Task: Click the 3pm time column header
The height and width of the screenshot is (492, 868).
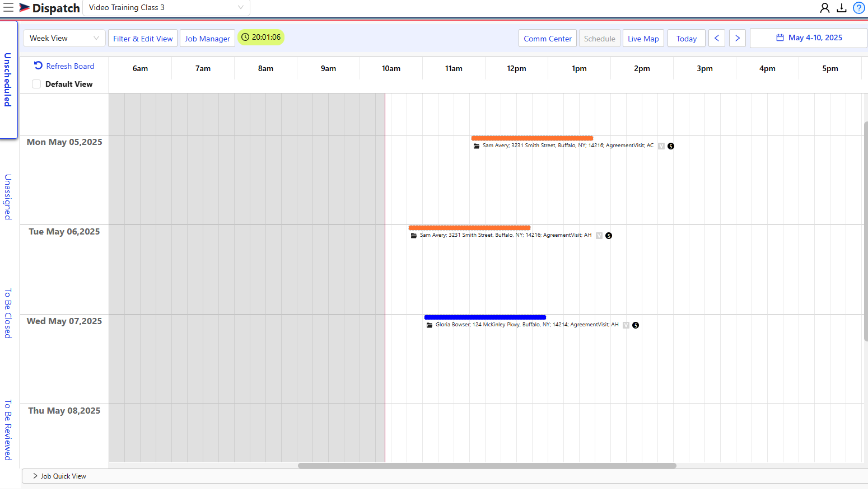Action: pyautogui.click(x=704, y=68)
